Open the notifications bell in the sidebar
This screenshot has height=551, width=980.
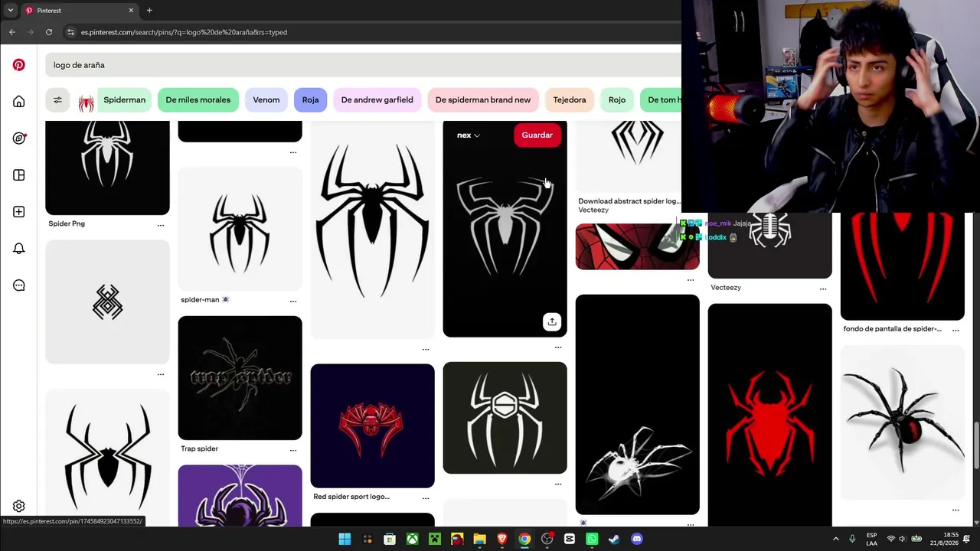click(x=19, y=249)
